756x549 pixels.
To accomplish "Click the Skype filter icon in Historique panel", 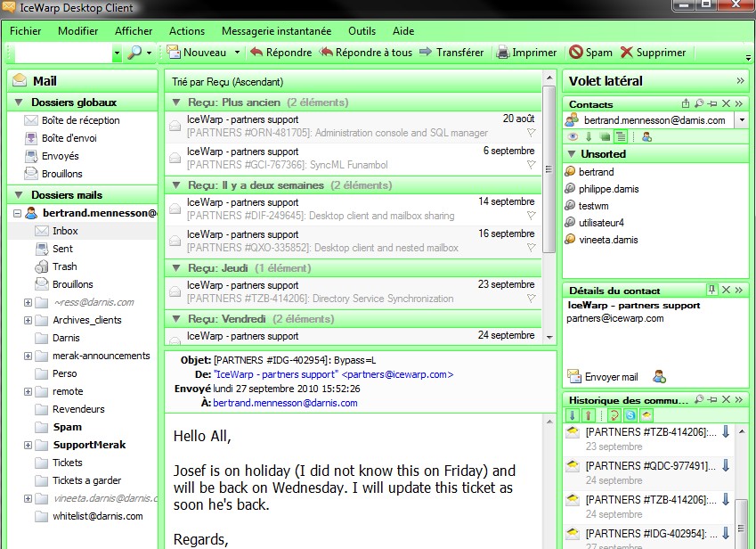I will 630,416.
